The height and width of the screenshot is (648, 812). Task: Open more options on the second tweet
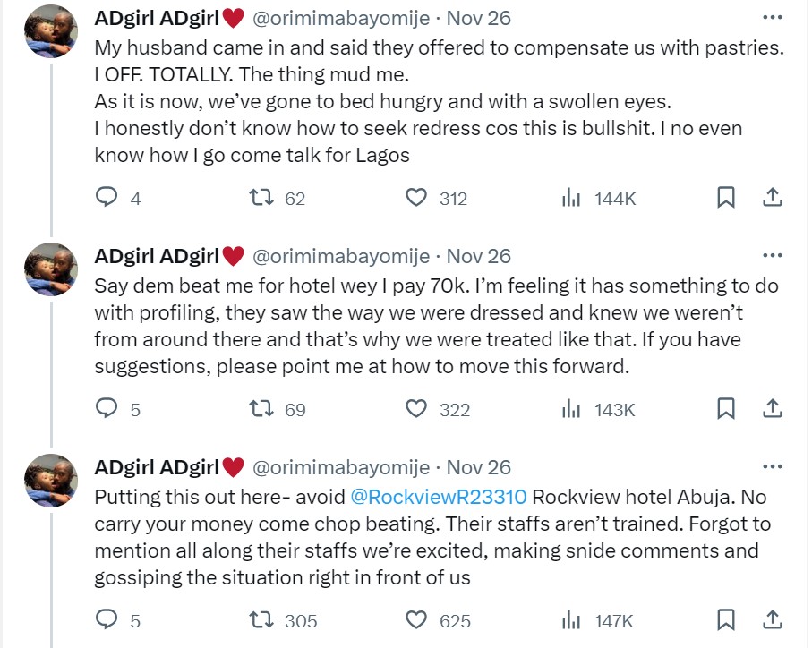[771, 257]
